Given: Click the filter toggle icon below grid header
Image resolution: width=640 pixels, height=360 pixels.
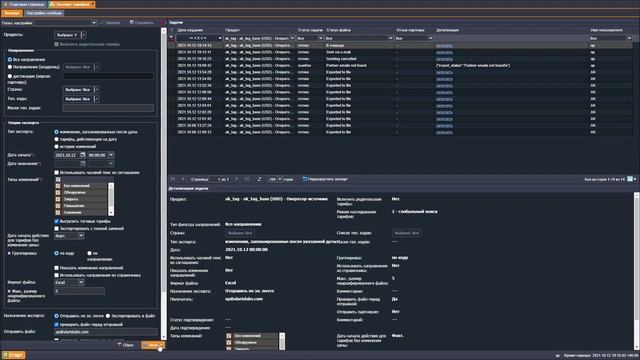Looking at the screenshot, I should click(x=172, y=38).
